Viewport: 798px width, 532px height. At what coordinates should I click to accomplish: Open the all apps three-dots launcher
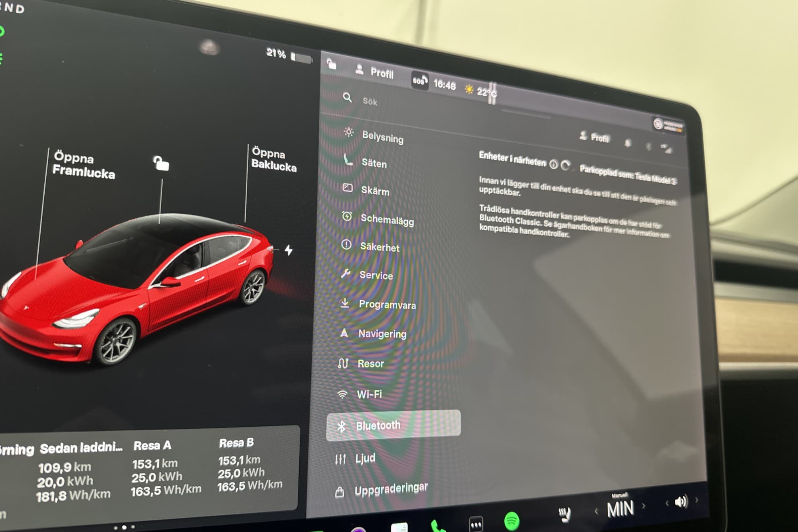point(476,525)
